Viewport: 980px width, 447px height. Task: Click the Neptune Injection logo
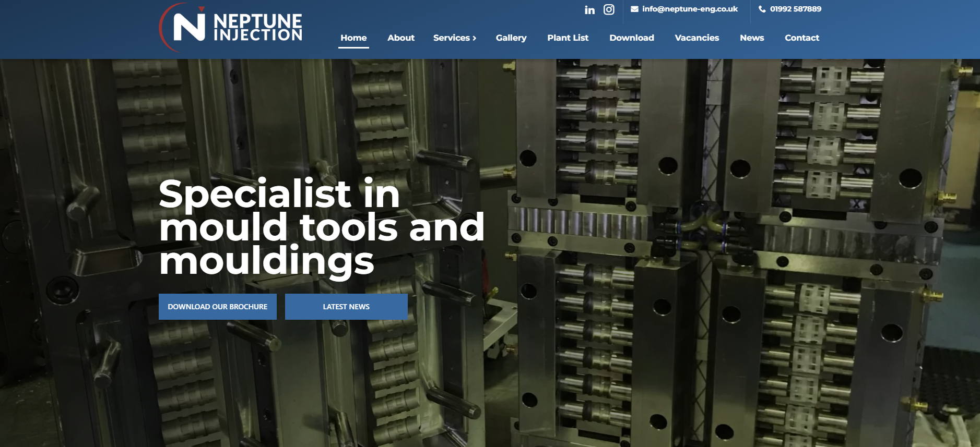coord(231,27)
